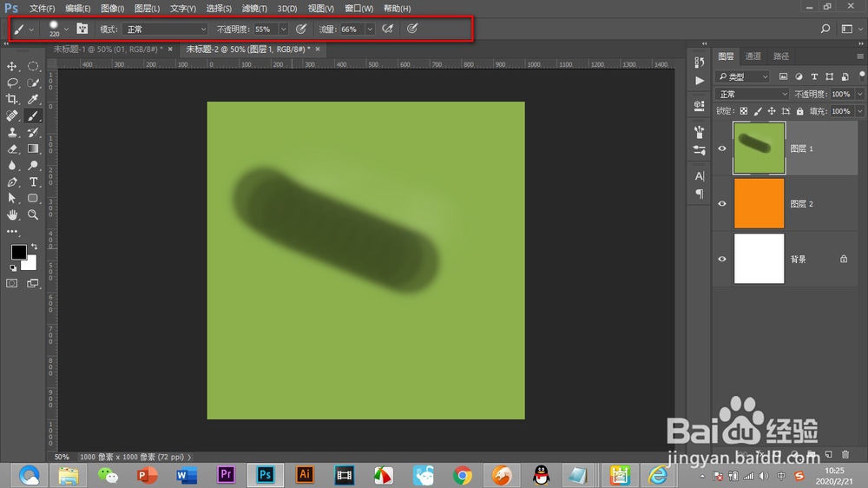Select the History Brush tool
This screenshot has height=488, width=868.
pos(33,132)
